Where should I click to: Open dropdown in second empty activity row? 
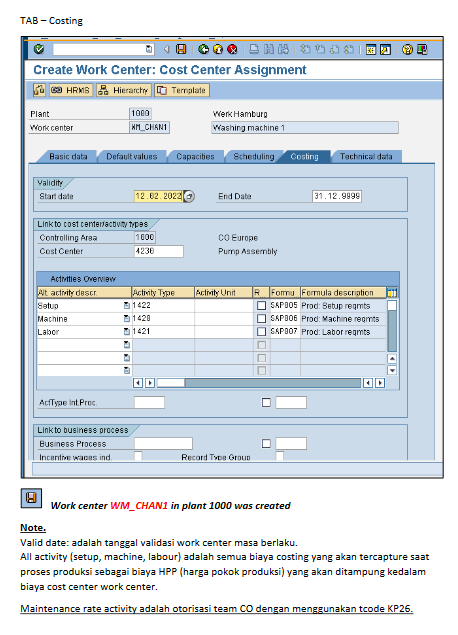point(127,358)
